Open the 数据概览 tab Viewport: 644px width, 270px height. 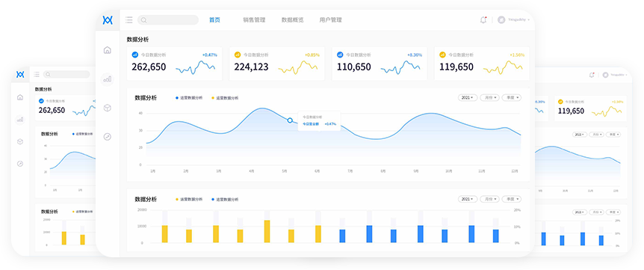292,19
